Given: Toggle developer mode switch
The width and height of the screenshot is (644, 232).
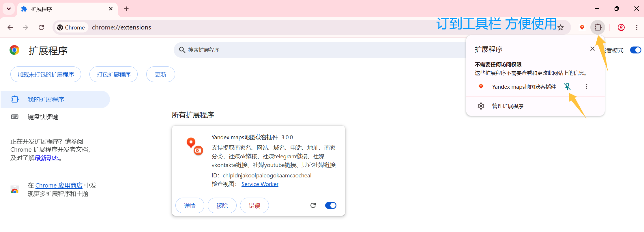Looking at the screenshot, I should 636,50.
